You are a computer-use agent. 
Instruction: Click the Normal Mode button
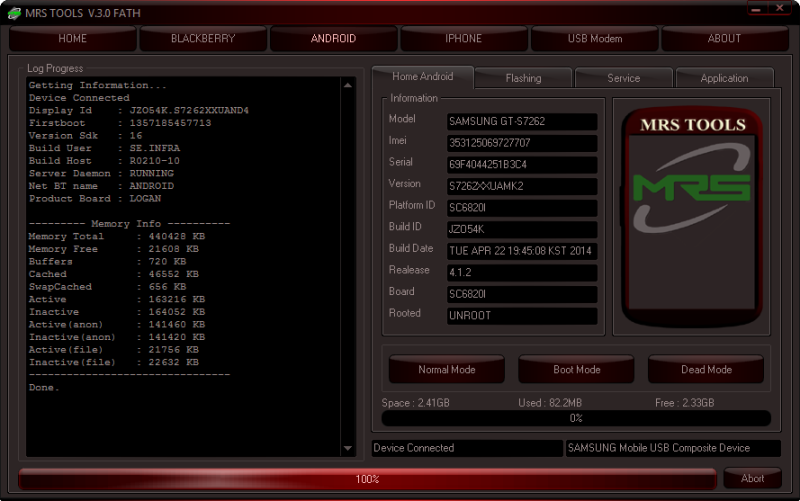coord(447,369)
